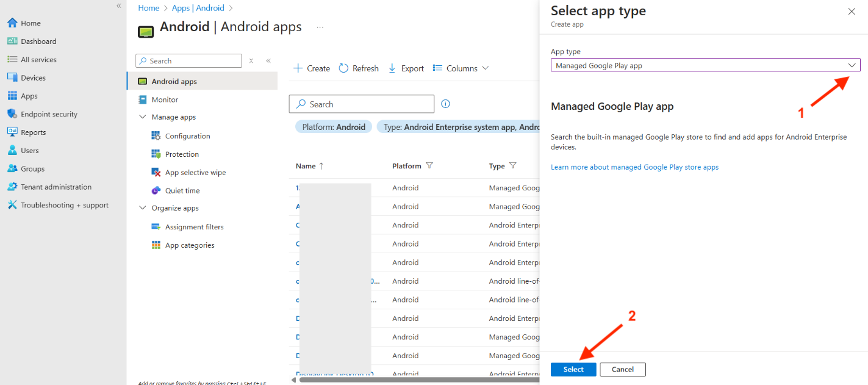Click the blue Select button
868x385 pixels.
click(573, 369)
